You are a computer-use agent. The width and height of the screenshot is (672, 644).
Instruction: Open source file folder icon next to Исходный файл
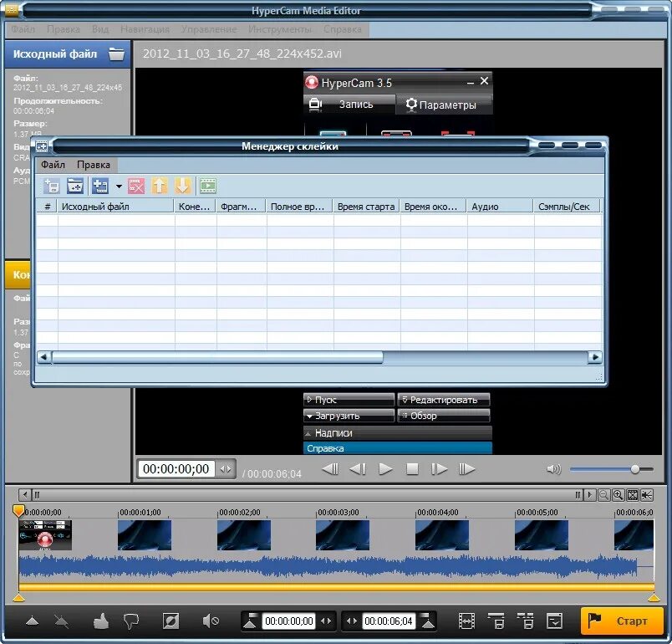[x=116, y=54]
